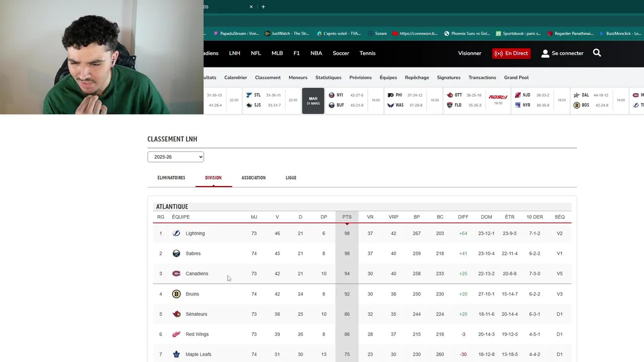Viewport: 644px width, 362px height.
Task: Switch to the Division tab
Action: (x=213, y=177)
